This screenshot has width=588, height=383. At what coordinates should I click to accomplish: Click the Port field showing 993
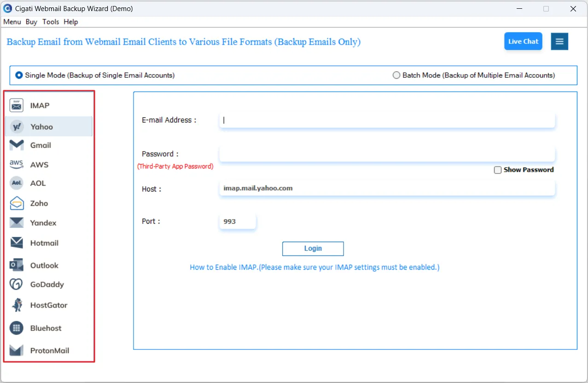coord(237,221)
